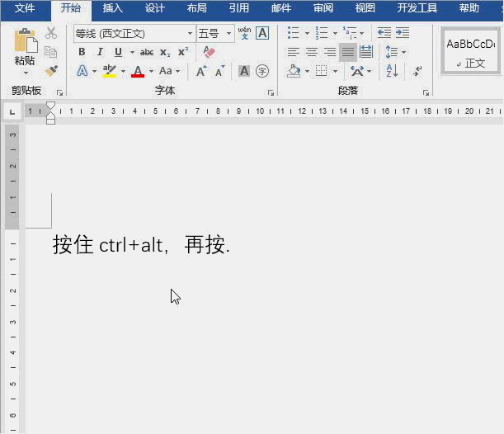Click the Show paragraph marks icon
This screenshot has height=434, width=504.
417,71
